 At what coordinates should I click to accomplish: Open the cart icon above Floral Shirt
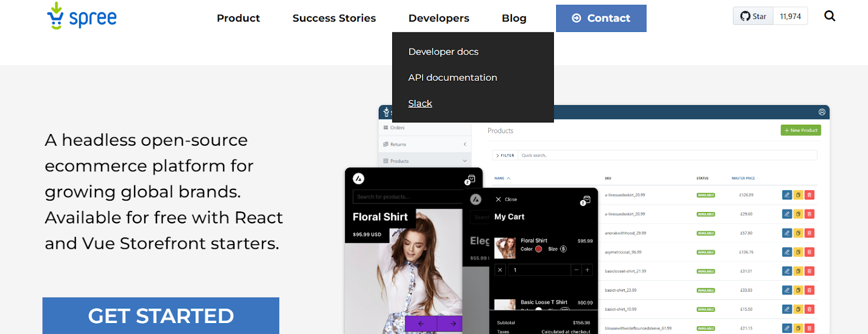click(470, 179)
